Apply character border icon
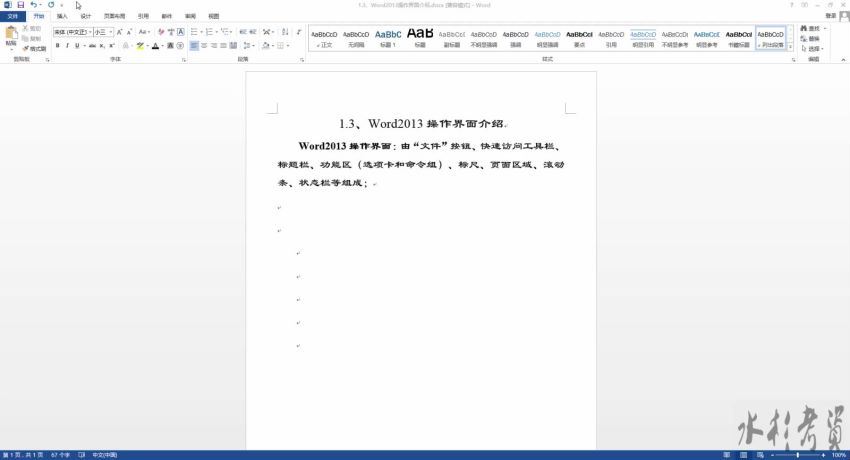The image size is (850, 460). coord(181,33)
